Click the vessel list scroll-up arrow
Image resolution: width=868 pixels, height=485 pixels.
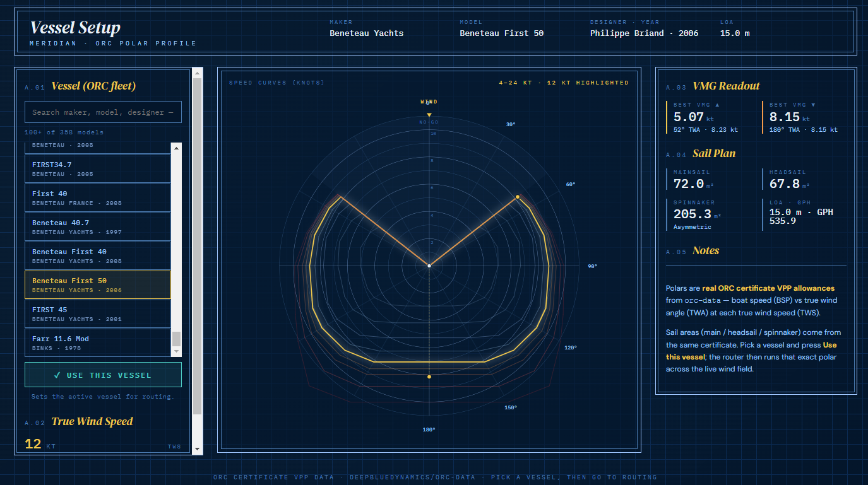pyautogui.click(x=177, y=148)
